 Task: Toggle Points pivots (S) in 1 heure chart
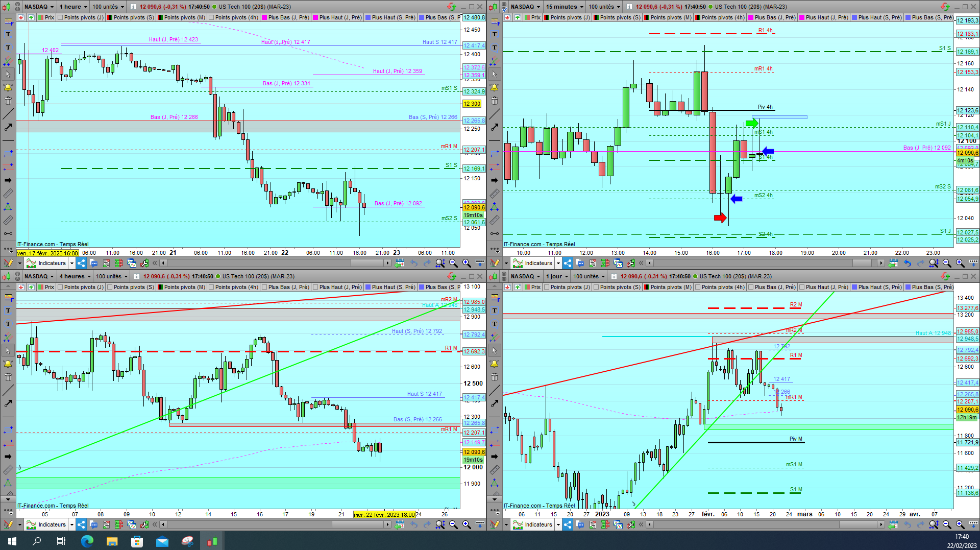pyautogui.click(x=131, y=17)
